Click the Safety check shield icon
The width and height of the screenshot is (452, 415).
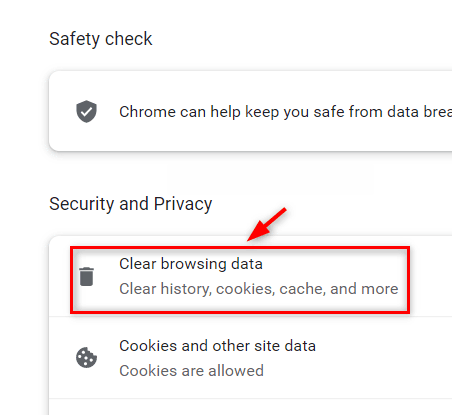86,111
